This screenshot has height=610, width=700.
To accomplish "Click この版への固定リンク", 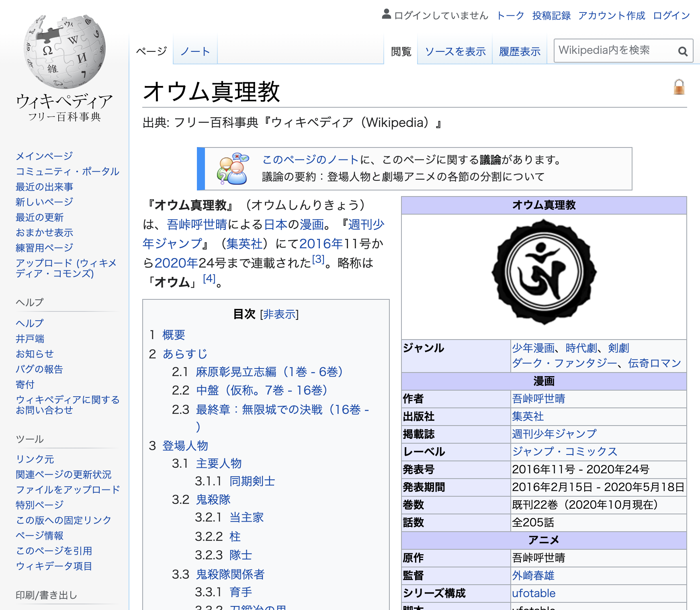I will pyautogui.click(x=63, y=520).
